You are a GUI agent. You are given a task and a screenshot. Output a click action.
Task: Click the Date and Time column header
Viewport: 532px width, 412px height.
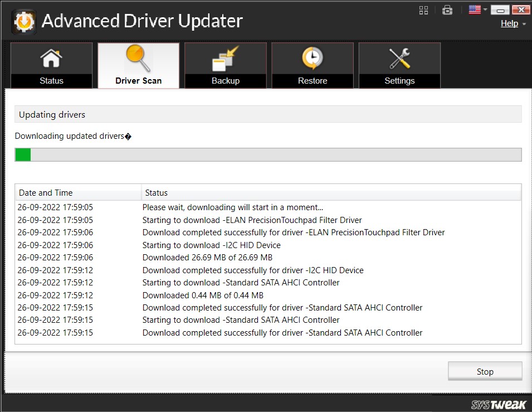coord(46,192)
